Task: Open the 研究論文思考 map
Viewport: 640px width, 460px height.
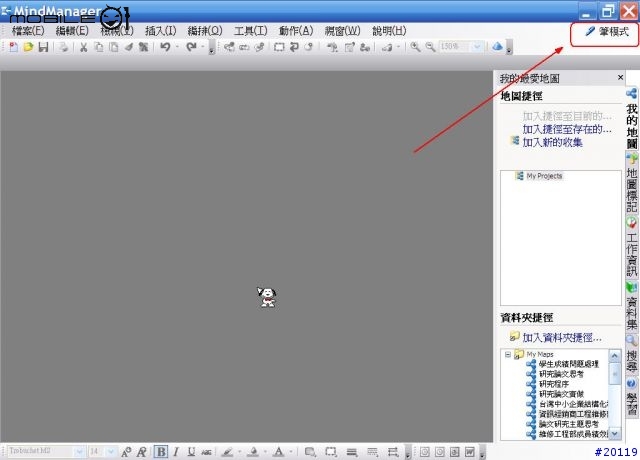Action: click(561, 374)
